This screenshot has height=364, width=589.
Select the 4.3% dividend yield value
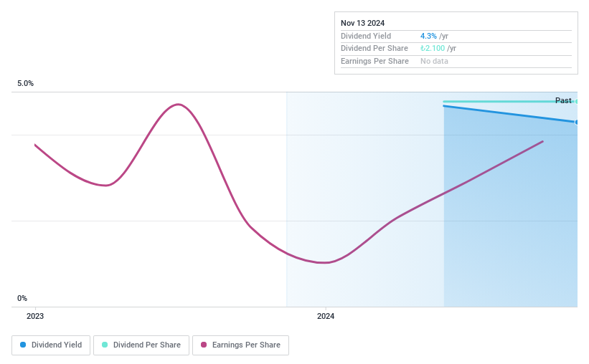click(x=428, y=36)
